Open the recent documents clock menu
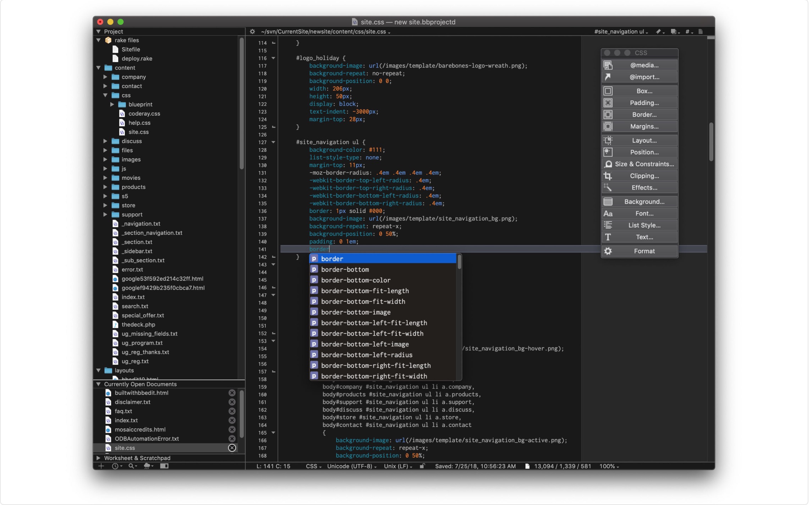Image resolution: width=812 pixels, height=505 pixels. 116,466
